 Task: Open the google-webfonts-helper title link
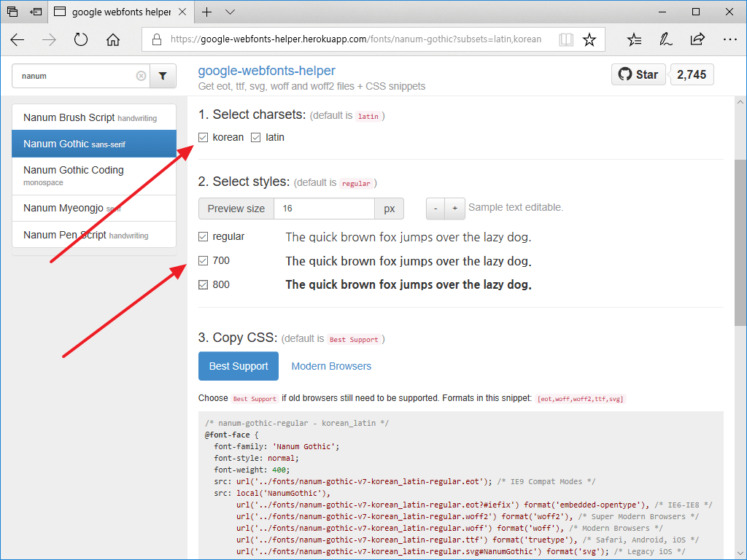tap(267, 71)
